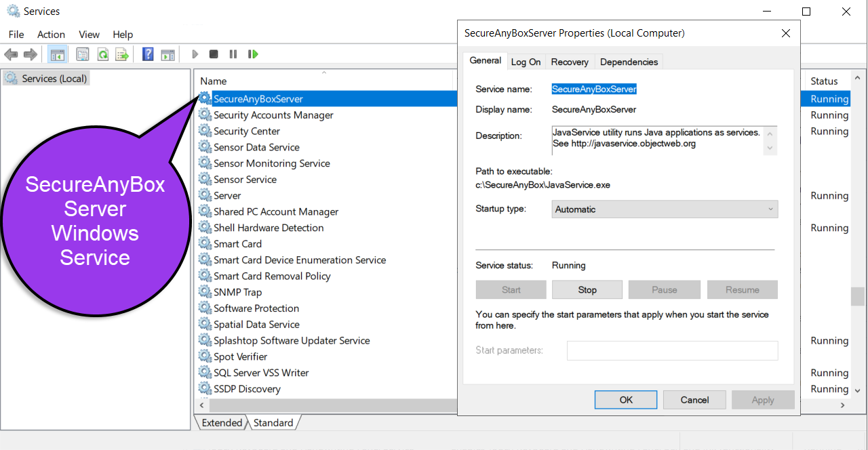Switch to the Log On tab

pos(526,62)
